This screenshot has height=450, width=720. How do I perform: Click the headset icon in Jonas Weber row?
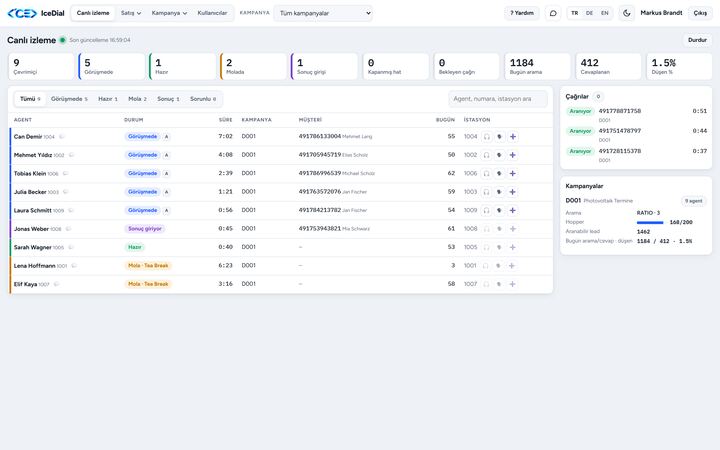point(486,229)
